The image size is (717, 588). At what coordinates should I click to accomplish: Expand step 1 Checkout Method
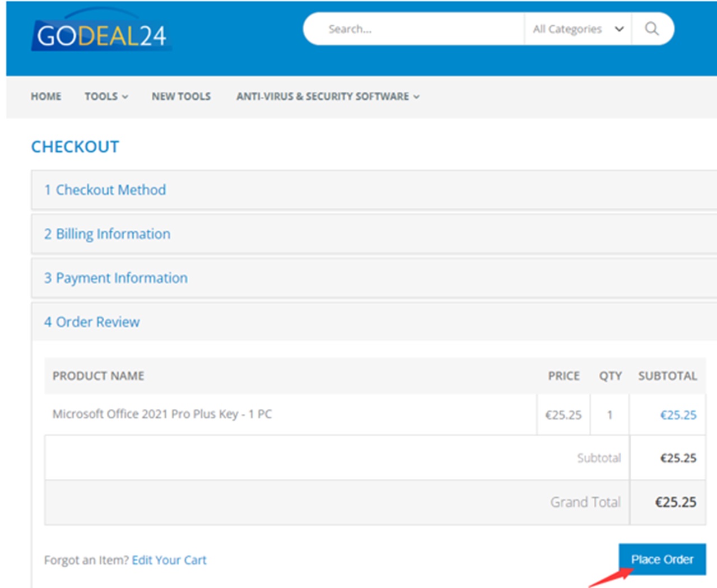tap(374, 190)
